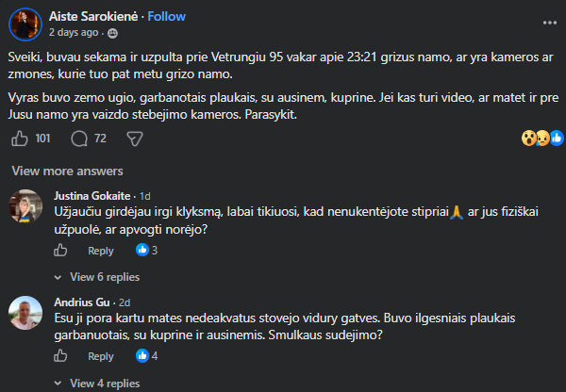View the post's reaction emoji summary
The width and height of the screenshot is (566, 392).
[542, 139]
